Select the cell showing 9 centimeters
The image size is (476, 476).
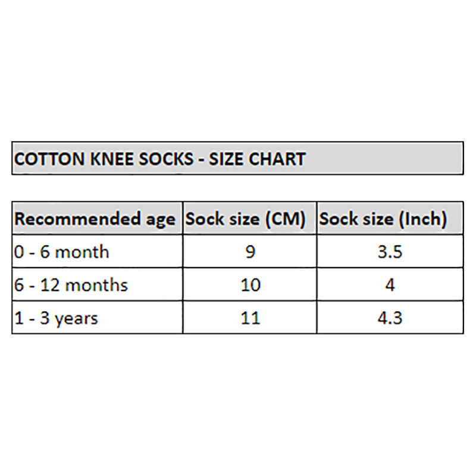pyautogui.click(x=250, y=251)
